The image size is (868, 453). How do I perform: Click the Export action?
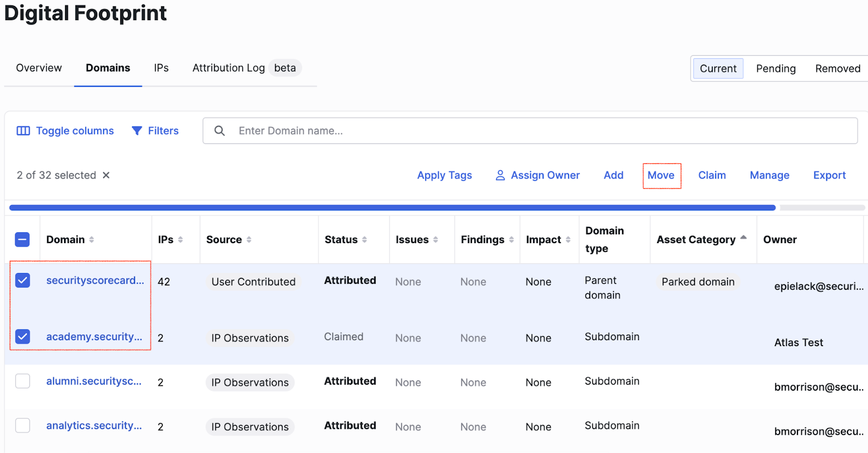click(829, 175)
